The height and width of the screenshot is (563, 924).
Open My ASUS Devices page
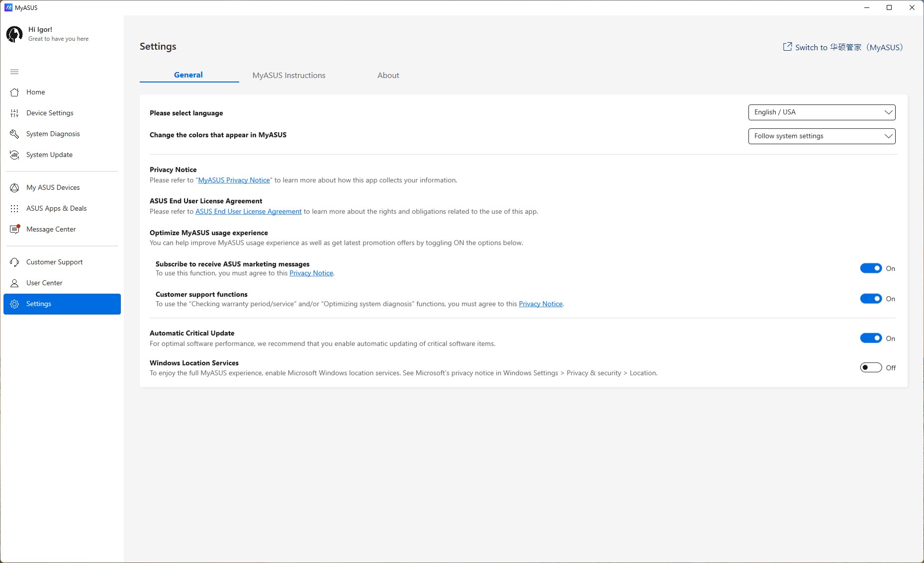click(x=62, y=188)
